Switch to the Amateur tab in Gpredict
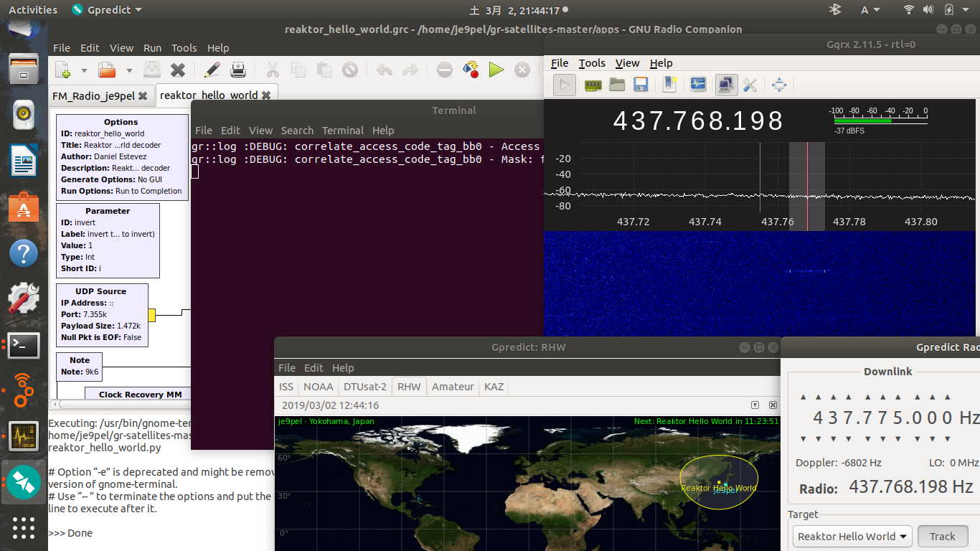 (x=453, y=387)
